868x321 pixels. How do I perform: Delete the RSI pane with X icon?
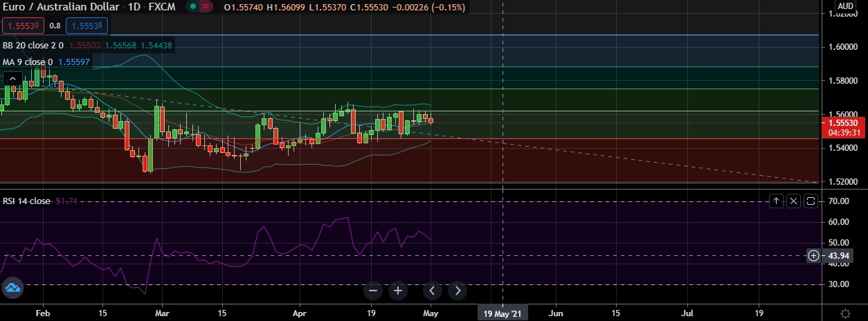click(x=793, y=201)
